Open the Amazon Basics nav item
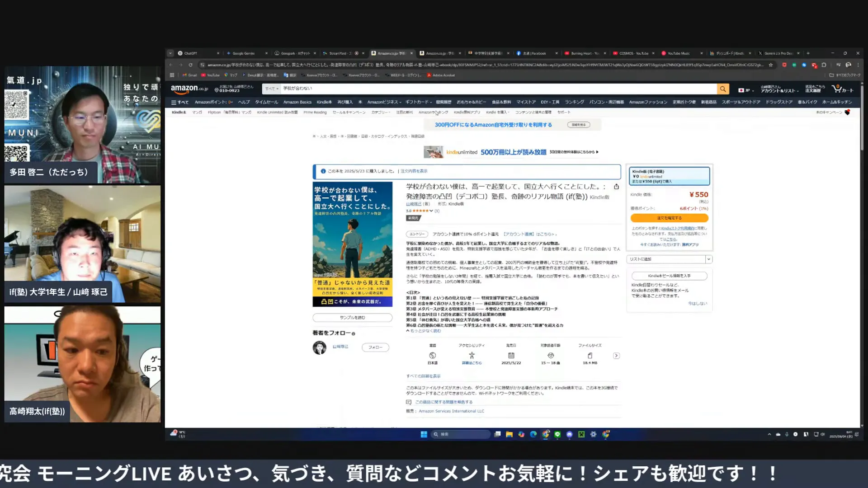This screenshot has width=868, height=488. pyautogui.click(x=297, y=102)
